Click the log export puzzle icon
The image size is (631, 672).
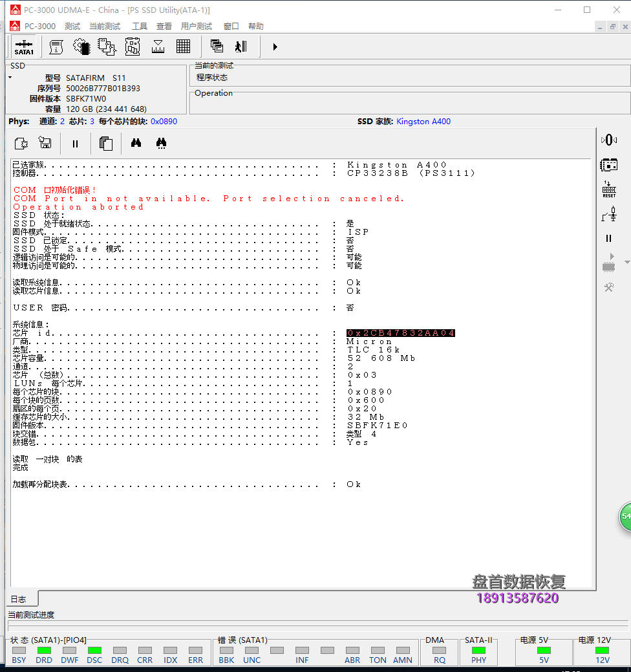pyautogui.click(x=21, y=143)
